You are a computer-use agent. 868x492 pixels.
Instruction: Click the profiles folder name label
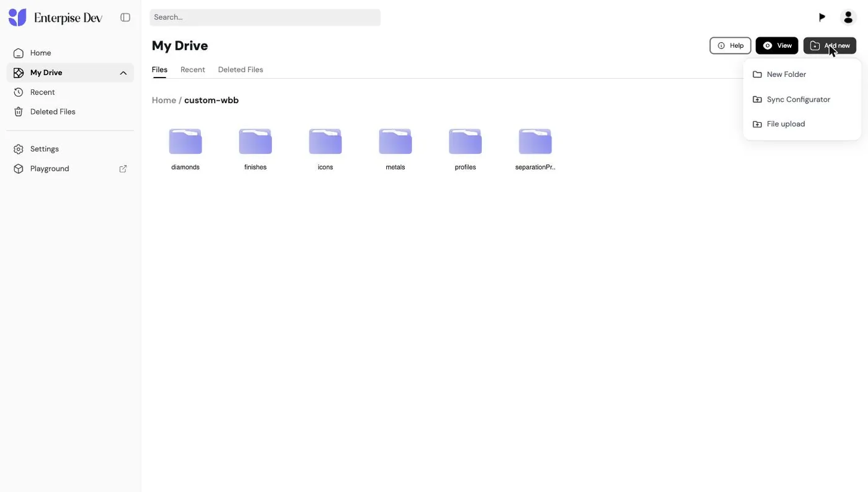pos(466,167)
